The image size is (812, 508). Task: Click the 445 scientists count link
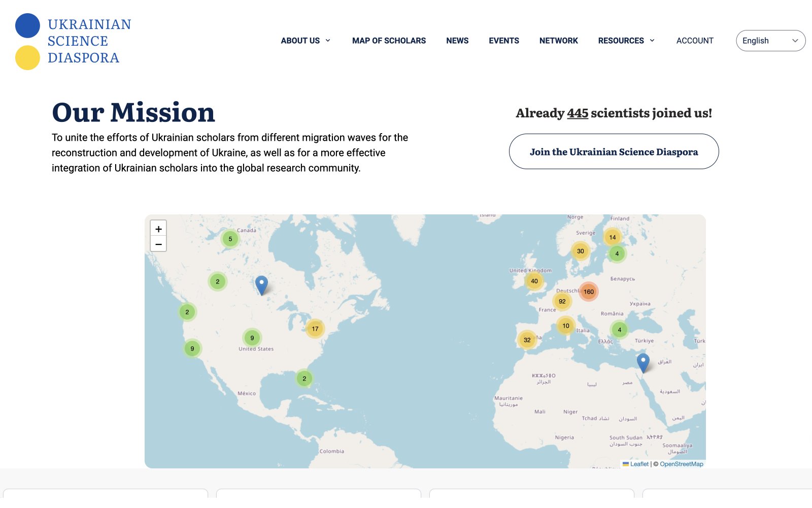coord(578,113)
